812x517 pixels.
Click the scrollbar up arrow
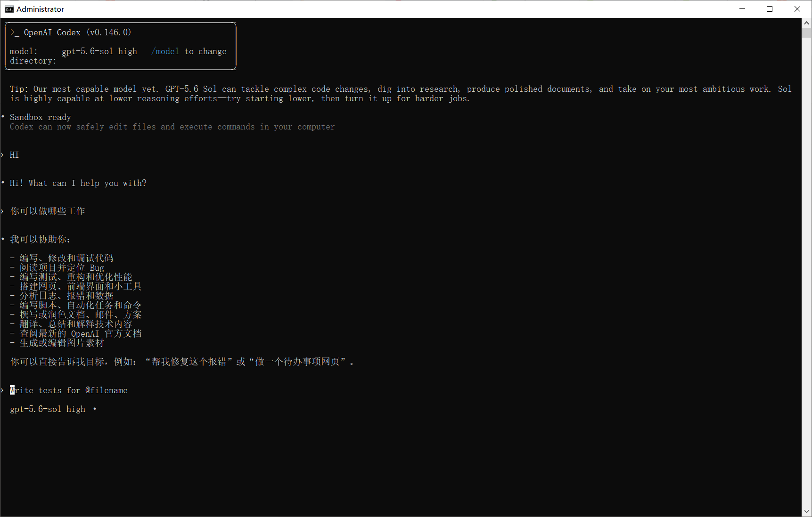pyautogui.click(x=807, y=23)
